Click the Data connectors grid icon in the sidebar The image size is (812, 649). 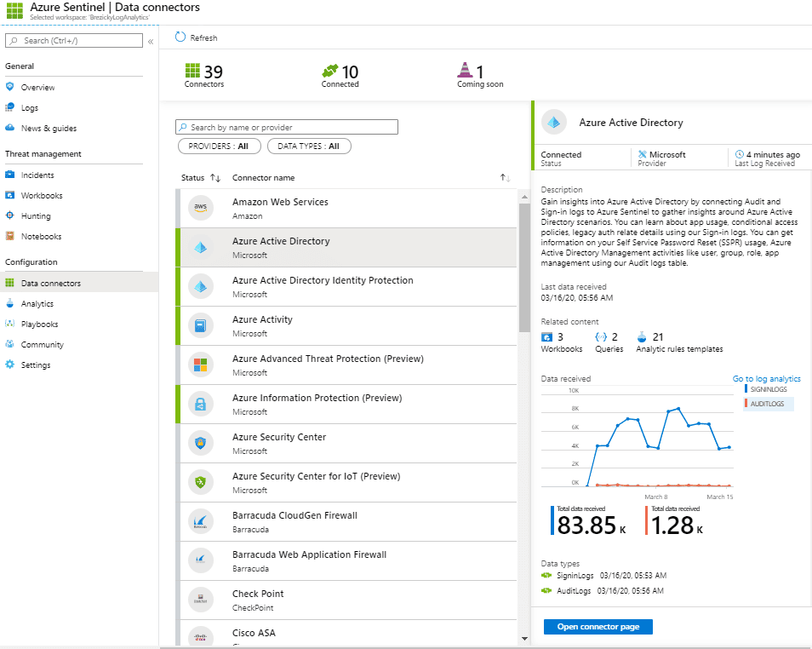click(x=10, y=283)
